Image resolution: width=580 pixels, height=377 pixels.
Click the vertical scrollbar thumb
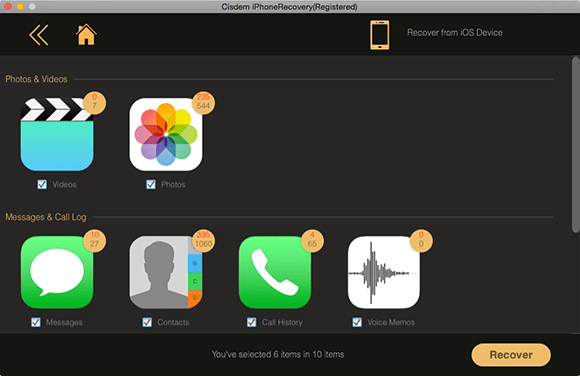575,145
